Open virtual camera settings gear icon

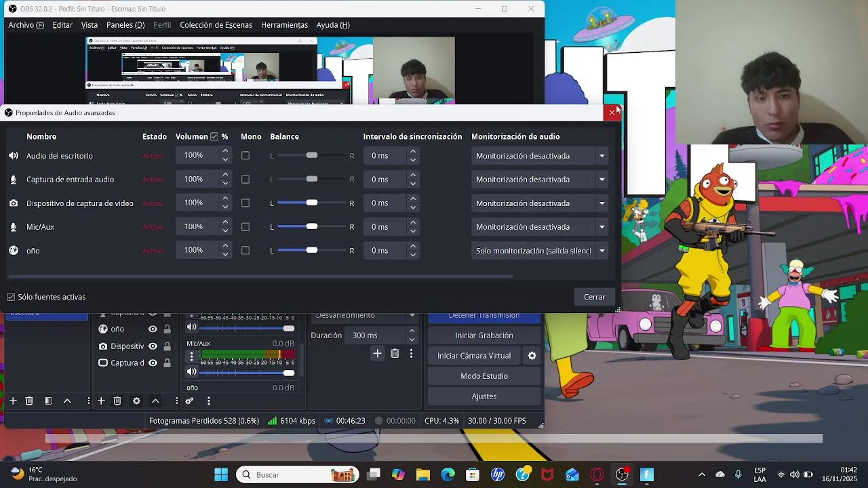coord(532,356)
